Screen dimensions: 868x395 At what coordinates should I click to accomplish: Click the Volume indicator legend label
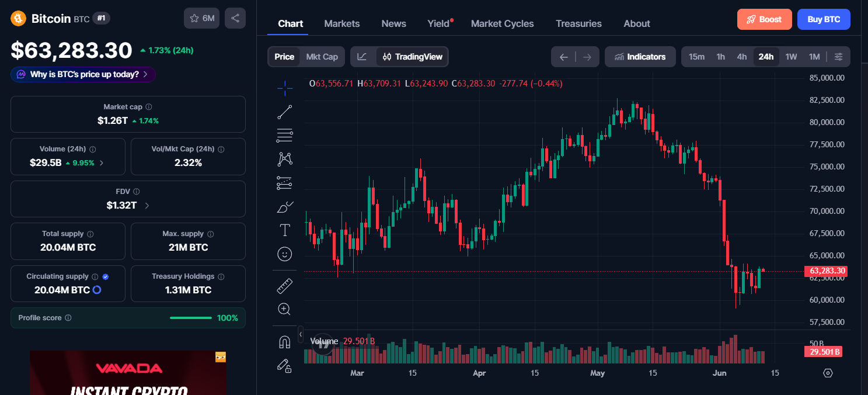324,341
